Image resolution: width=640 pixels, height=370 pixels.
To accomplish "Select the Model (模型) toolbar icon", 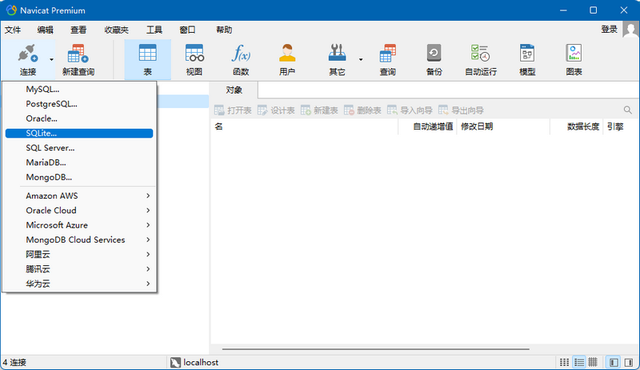I will (527, 60).
